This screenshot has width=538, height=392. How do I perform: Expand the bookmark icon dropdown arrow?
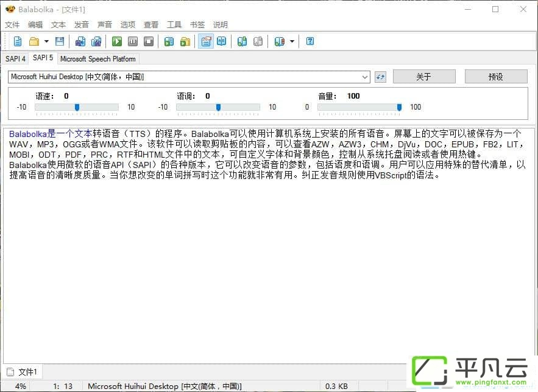tap(292, 41)
